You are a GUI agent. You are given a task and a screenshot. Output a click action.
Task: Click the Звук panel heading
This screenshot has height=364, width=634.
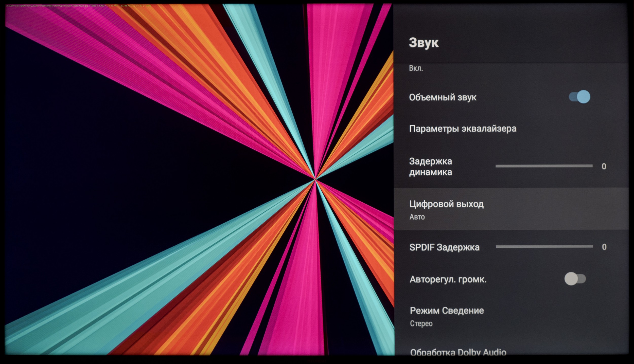click(424, 43)
